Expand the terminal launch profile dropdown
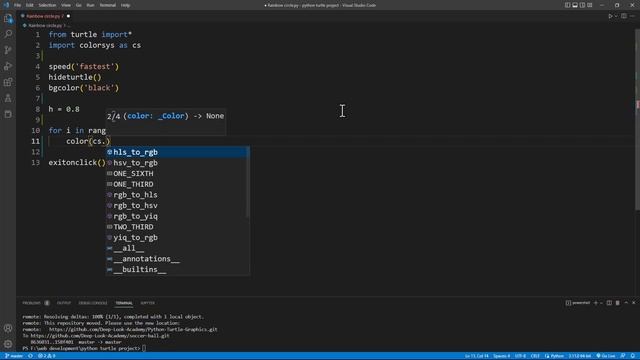 (601, 303)
